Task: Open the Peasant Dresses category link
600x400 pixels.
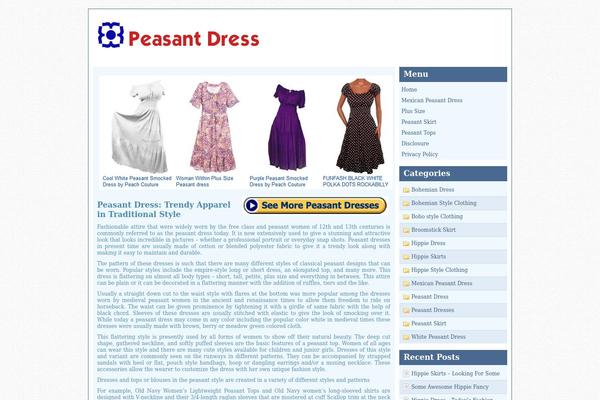Action: (432, 310)
